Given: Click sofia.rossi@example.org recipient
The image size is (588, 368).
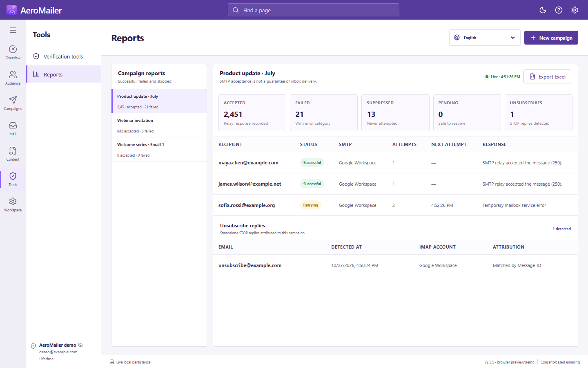Looking at the screenshot, I should point(247,205).
